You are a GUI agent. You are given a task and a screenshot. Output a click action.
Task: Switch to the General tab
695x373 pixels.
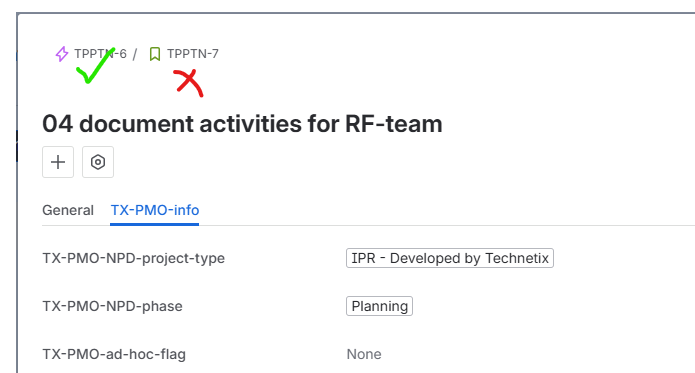[x=68, y=210]
